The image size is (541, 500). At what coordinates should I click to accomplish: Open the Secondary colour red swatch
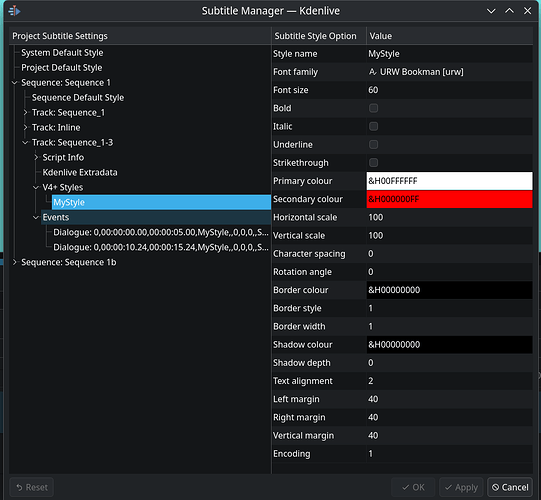(x=449, y=199)
